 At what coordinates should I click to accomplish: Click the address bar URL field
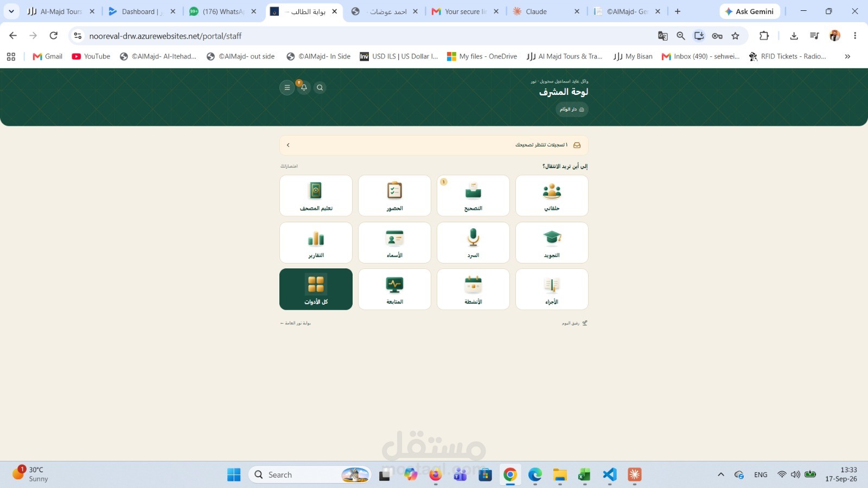tap(369, 36)
